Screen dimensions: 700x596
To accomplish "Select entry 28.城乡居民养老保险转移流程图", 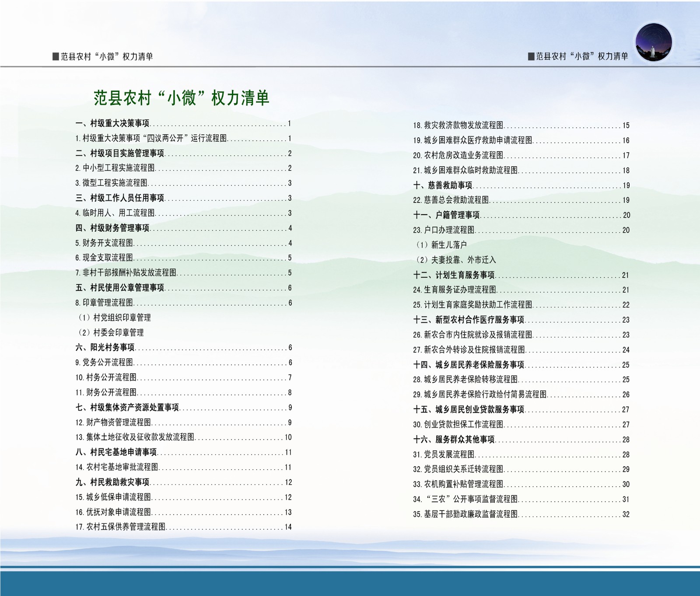I will pos(521,380).
